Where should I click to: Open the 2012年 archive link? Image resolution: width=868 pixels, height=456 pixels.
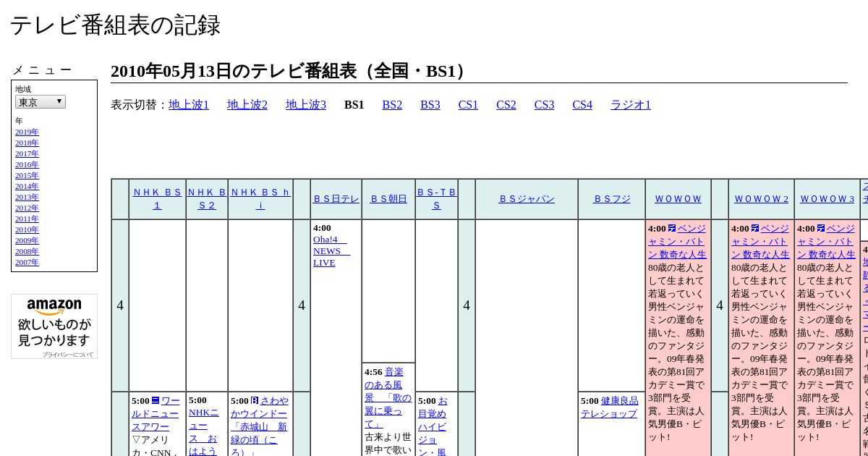point(27,208)
